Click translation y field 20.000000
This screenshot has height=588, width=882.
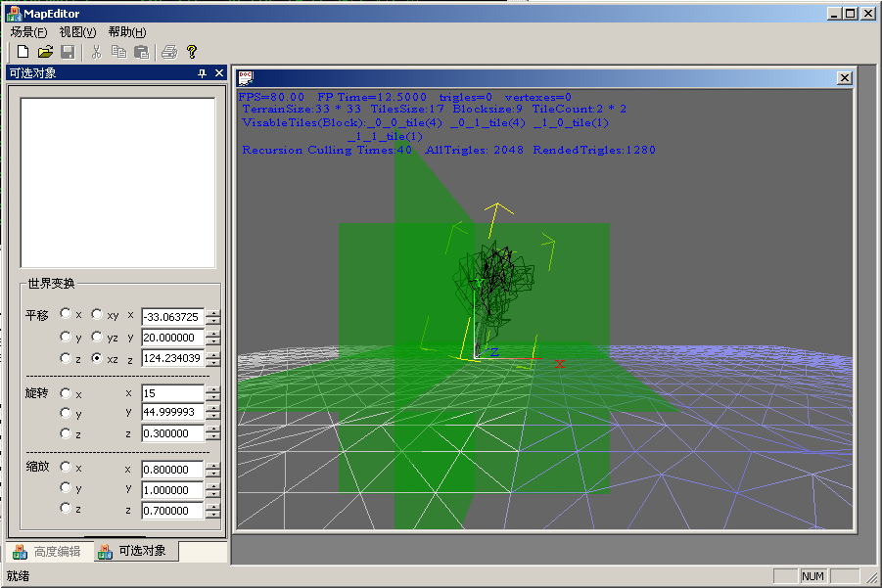click(172, 338)
